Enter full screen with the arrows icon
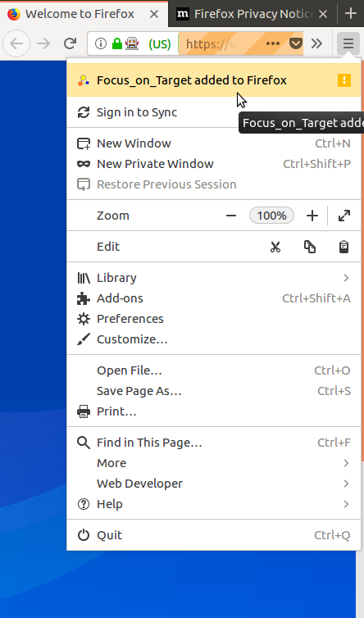 click(x=344, y=216)
